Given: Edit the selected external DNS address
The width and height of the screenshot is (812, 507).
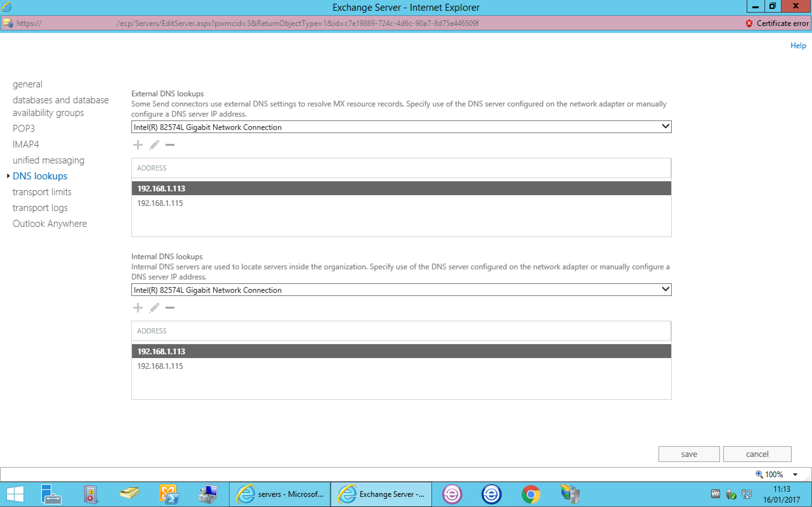Looking at the screenshot, I should pos(154,144).
